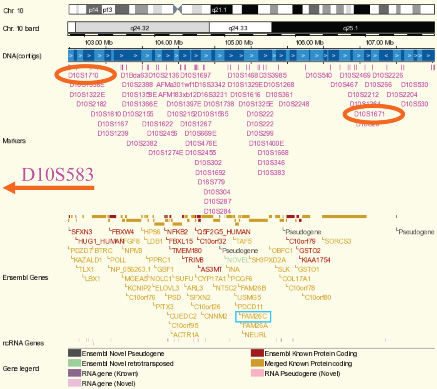Select the boxed FAM26C gene label
437x389 pixels.
pos(253,316)
